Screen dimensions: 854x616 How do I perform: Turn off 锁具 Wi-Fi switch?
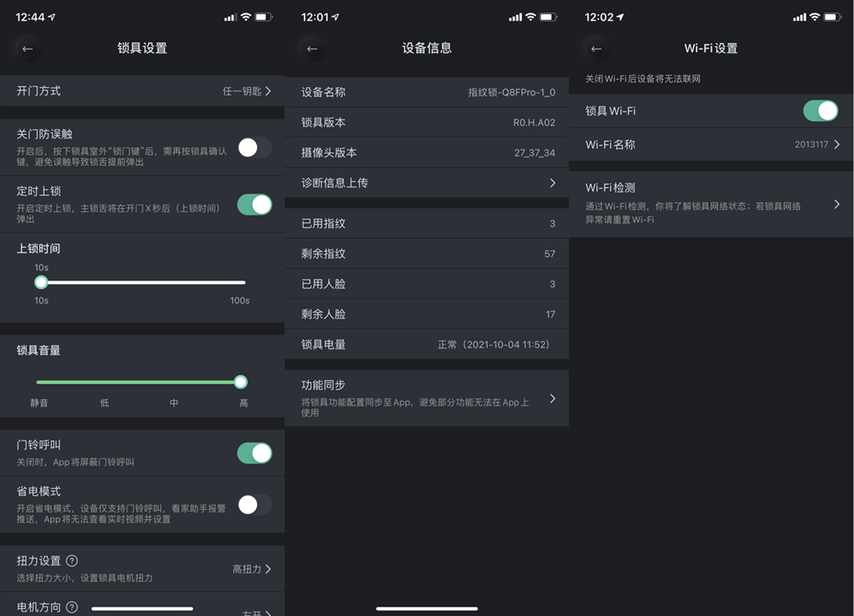[x=821, y=111]
